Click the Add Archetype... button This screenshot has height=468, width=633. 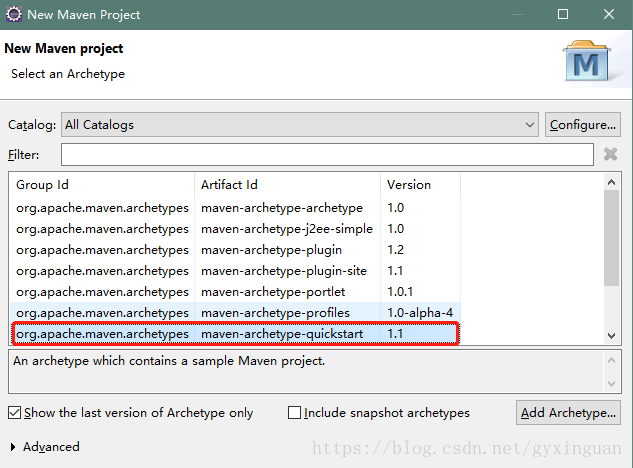pos(568,413)
